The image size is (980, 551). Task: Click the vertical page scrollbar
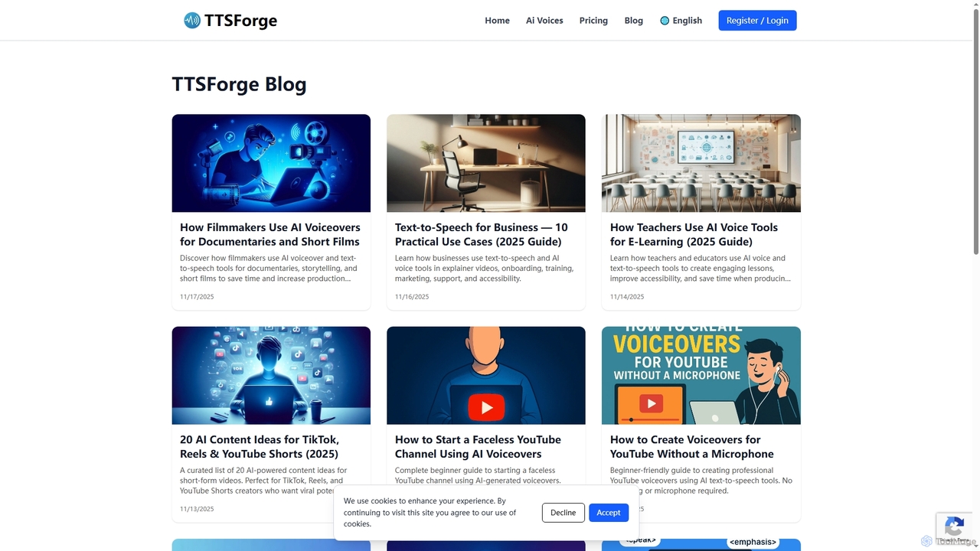[x=975, y=130]
